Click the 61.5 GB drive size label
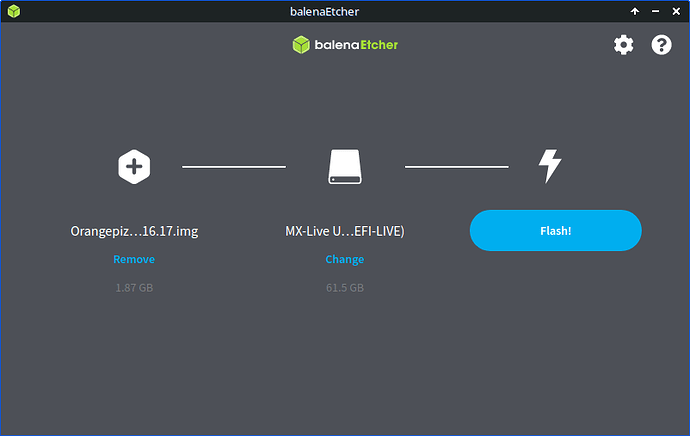690x436 pixels. 345,288
